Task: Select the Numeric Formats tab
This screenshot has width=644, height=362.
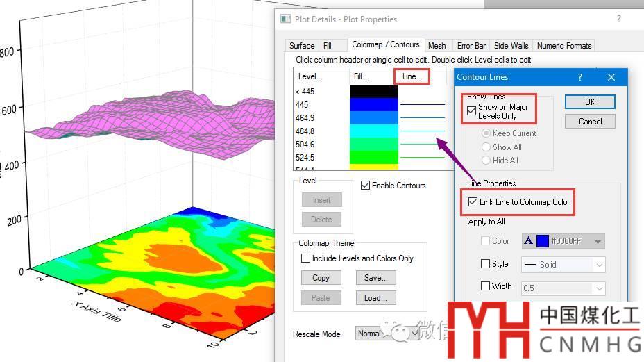Action: [x=564, y=46]
